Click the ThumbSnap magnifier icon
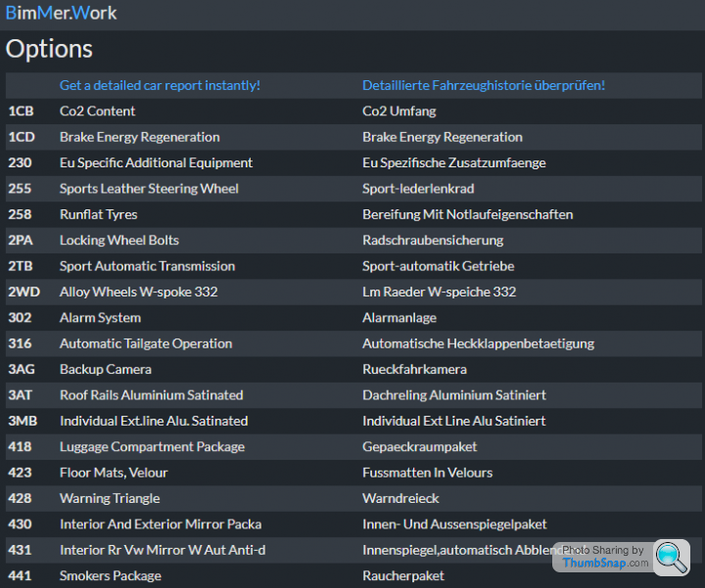 [x=672, y=558]
